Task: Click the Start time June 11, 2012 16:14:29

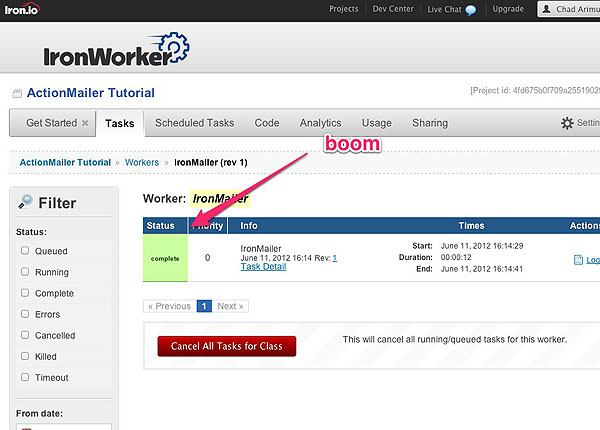Action: point(482,246)
